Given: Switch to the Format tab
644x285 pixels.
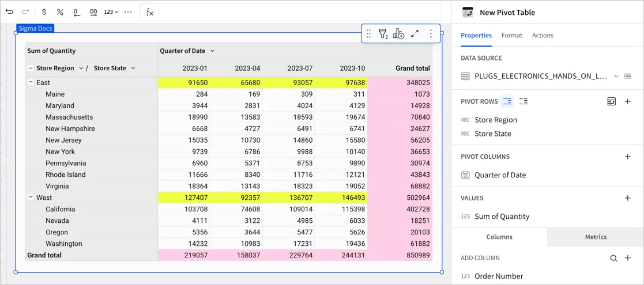Looking at the screenshot, I should point(512,35).
